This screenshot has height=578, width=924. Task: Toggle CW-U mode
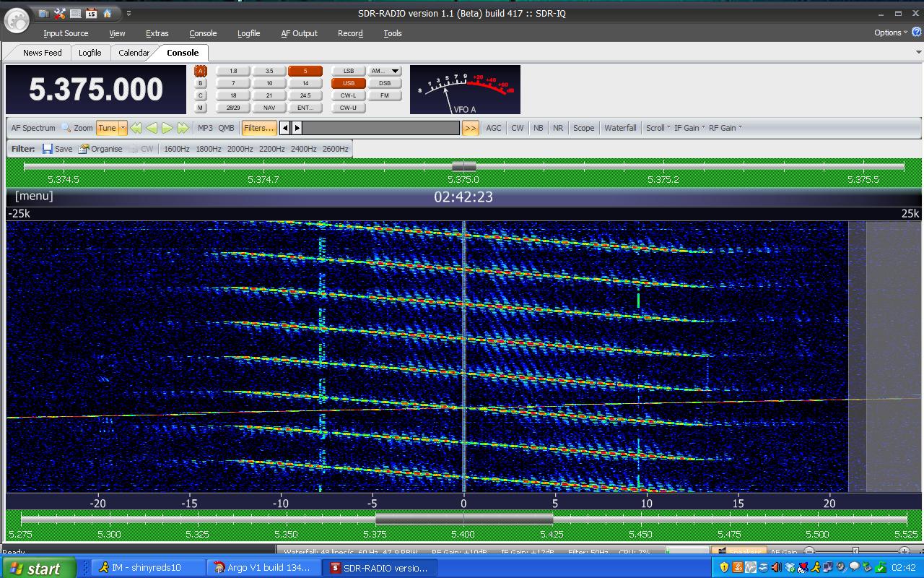pos(349,108)
